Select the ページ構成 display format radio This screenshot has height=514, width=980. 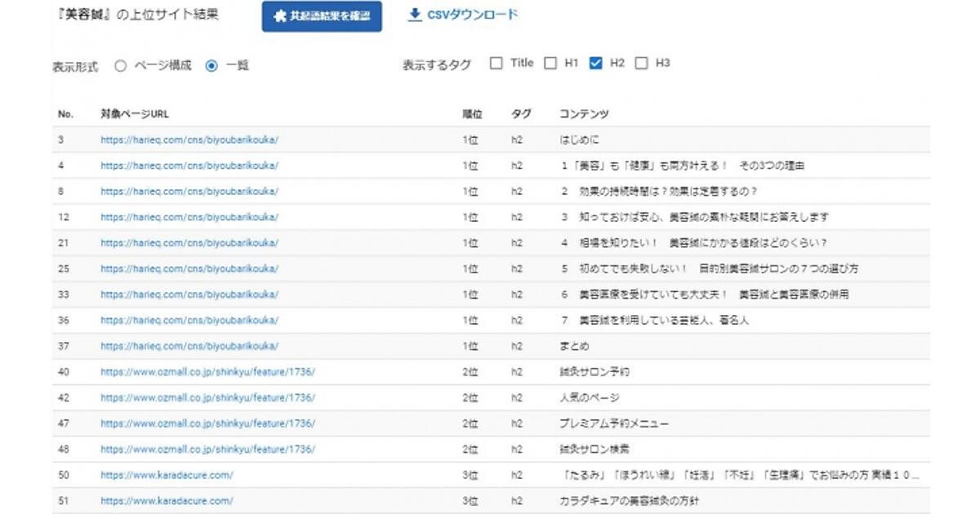tap(121, 66)
